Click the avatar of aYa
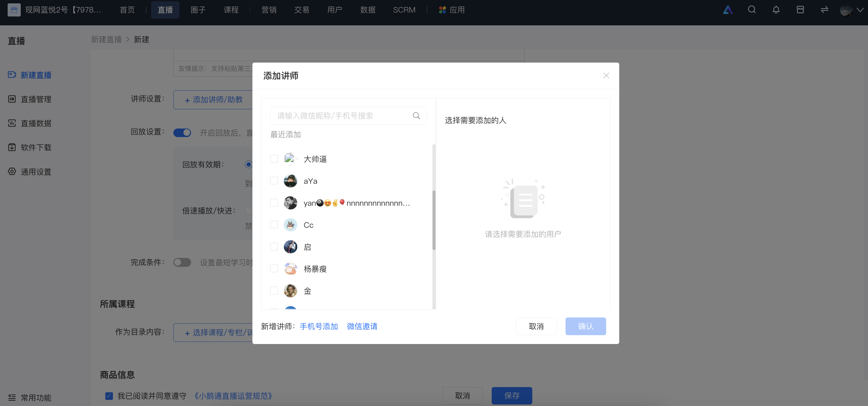Image resolution: width=868 pixels, height=406 pixels. [290, 181]
